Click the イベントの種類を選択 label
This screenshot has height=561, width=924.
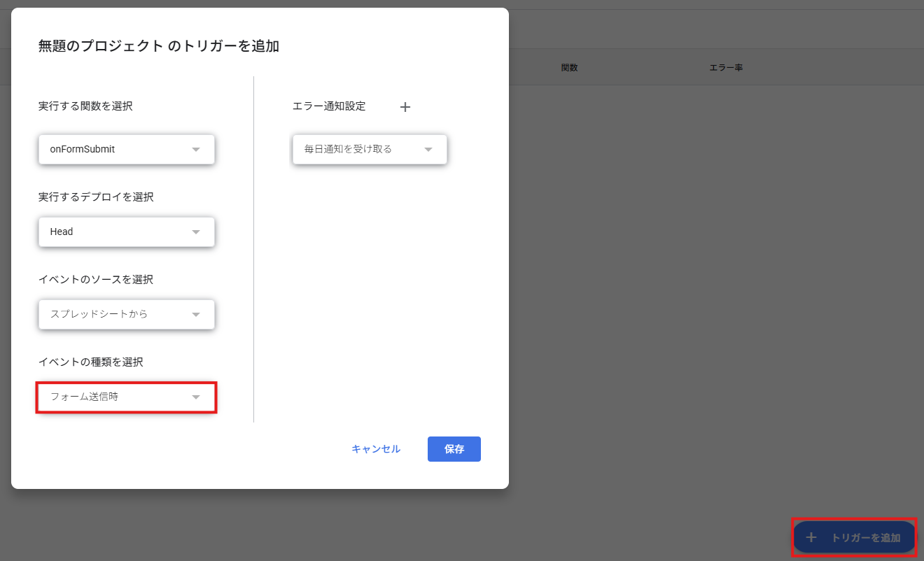[x=91, y=362]
